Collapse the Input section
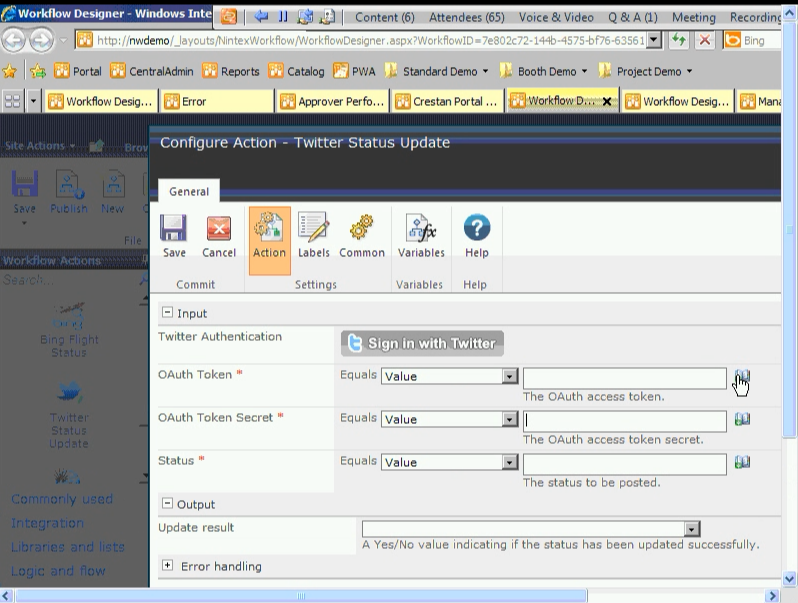Screen dimensions: 798x603 pyautogui.click(x=167, y=313)
